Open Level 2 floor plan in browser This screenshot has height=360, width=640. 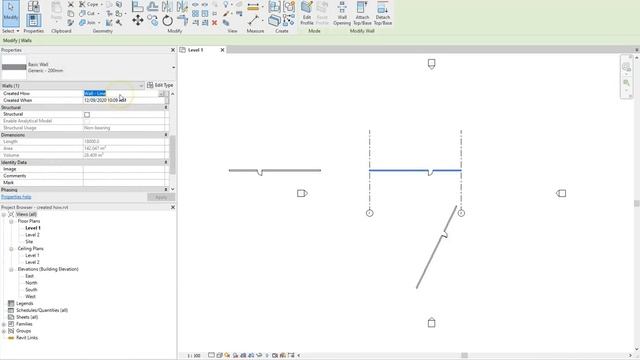pos(32,235)
